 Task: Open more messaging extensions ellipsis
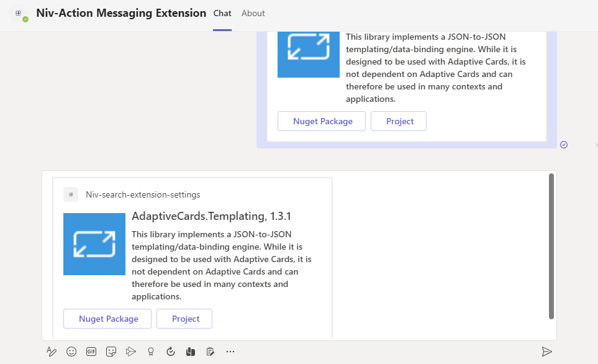pos(230,352)
